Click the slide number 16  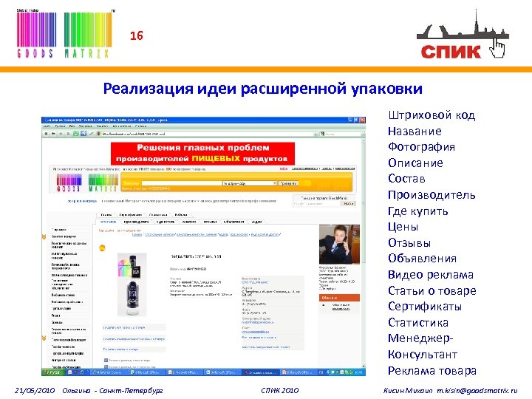(137, 35)
